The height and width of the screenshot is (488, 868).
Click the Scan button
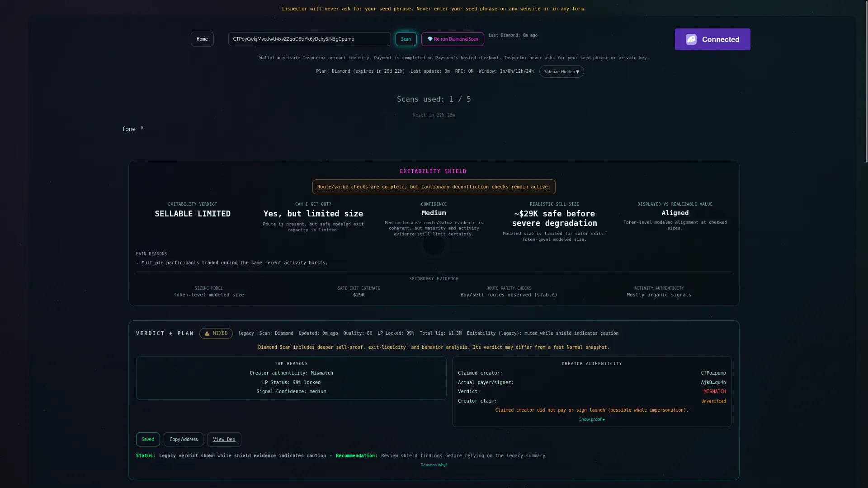tap(406, 39)
